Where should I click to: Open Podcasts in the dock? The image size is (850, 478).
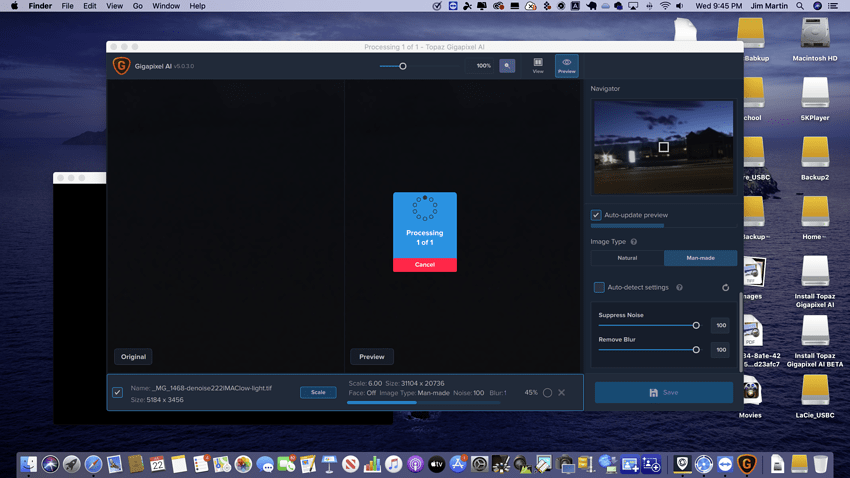pyautogui.click(x=415, y=464)
